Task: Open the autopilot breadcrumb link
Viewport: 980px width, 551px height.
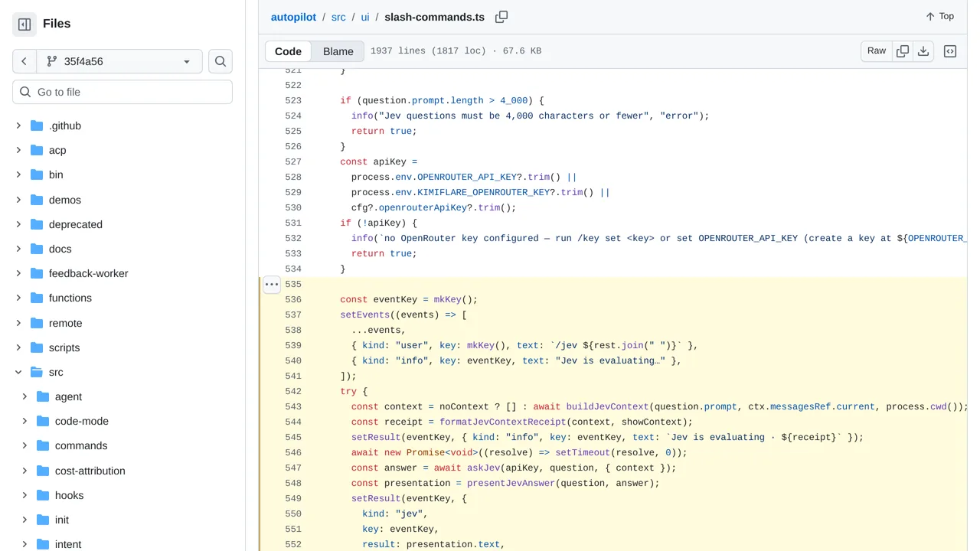Action: [293, 17]
